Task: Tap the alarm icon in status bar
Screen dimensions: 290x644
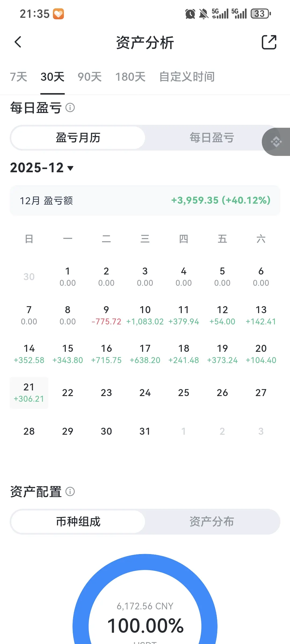Action: point(190,14)
